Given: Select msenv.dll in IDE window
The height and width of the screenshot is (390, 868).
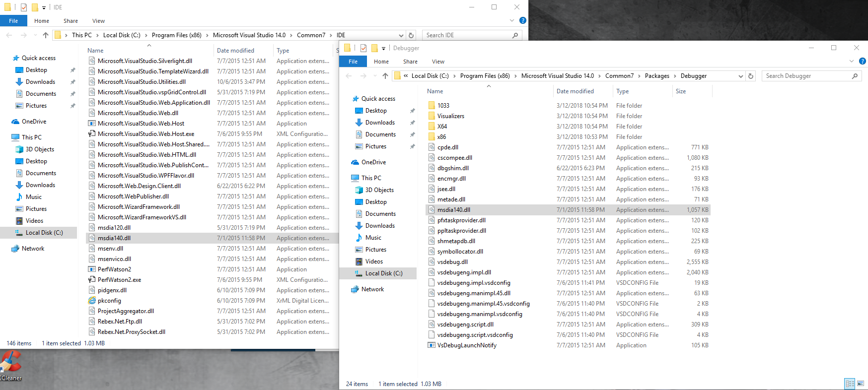Looking at the screenshot, I should click(110, 249).
